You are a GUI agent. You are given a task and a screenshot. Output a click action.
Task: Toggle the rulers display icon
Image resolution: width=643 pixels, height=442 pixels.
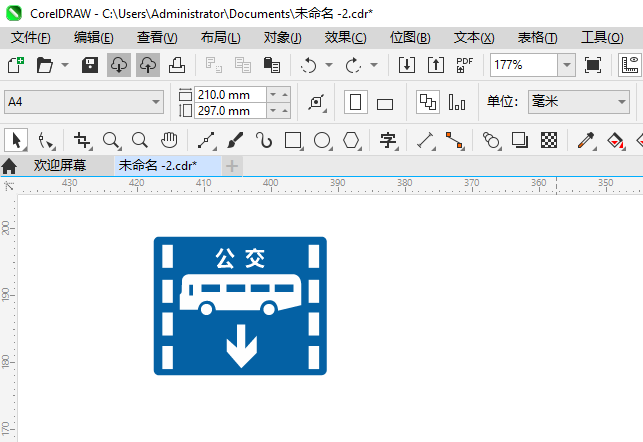630,65
